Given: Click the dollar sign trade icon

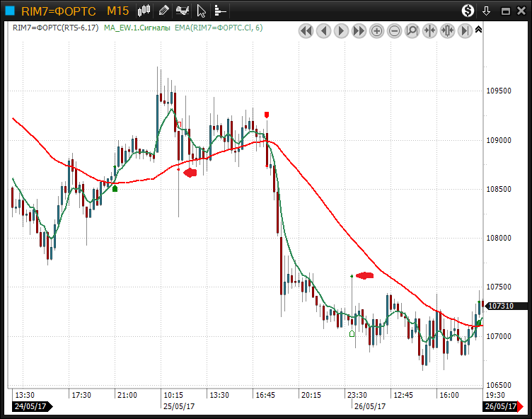Looking at the screenshot, I should 468,11.
